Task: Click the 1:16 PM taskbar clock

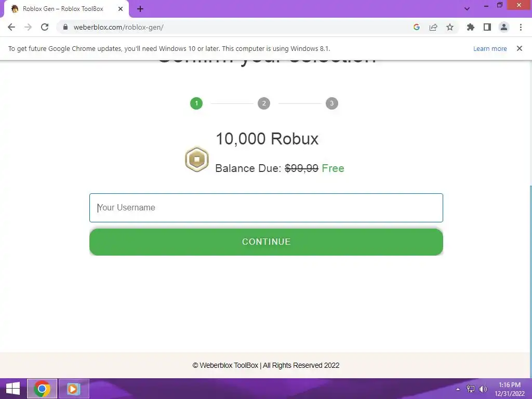Action: tap(510, 385)
